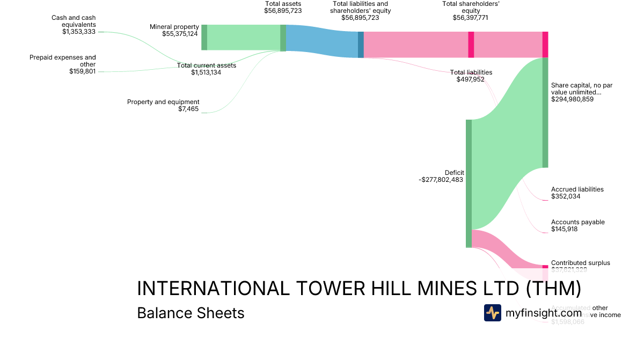This screenshot has width=644, height=338.
Task: Click the Accounts payable label
Action: pos(577,225)
